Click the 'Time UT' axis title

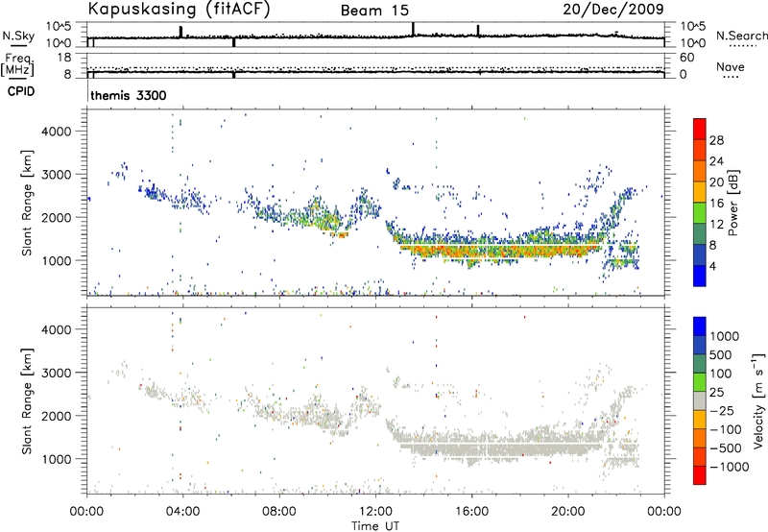point(374,525)
